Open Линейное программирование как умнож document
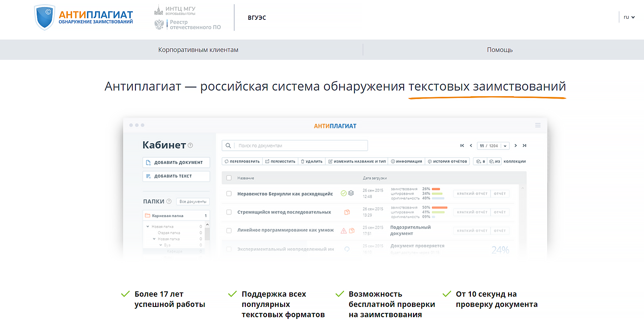644x320 pixels. click(285, 230)
